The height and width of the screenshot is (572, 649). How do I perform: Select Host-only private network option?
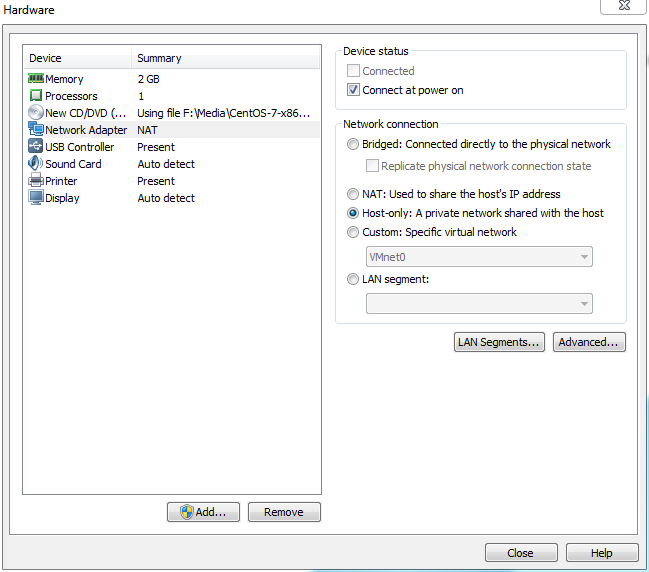(353, 213)
